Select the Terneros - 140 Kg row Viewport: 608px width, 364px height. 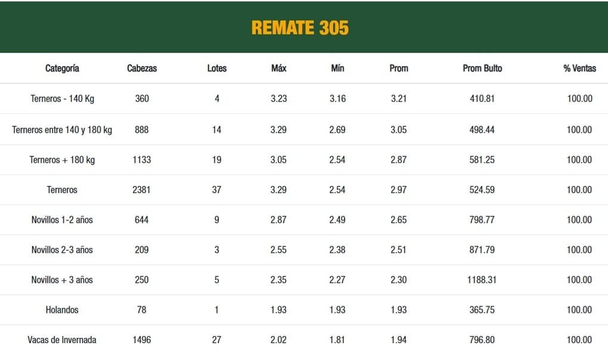click(304, 98)
